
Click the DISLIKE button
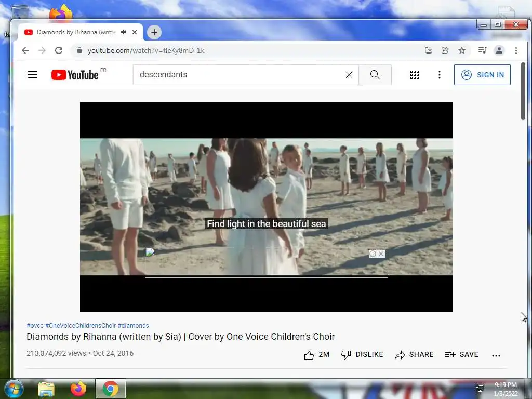tap(362, 354)
